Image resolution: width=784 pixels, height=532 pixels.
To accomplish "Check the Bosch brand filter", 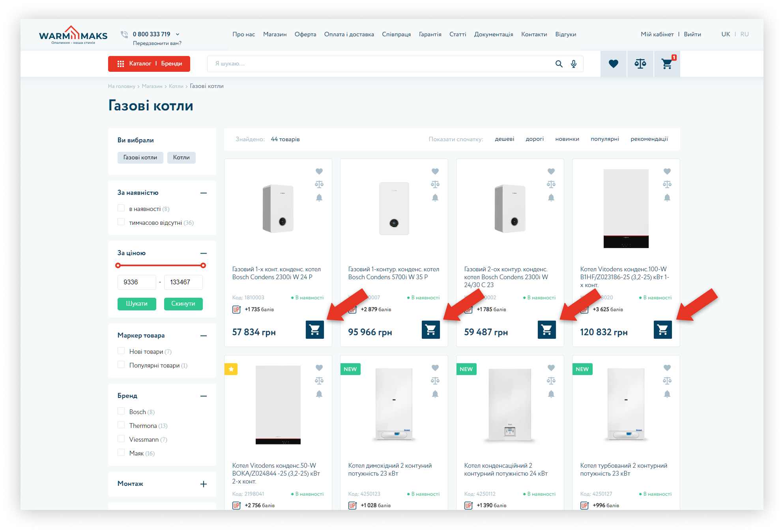I will (x=121, y=411).
